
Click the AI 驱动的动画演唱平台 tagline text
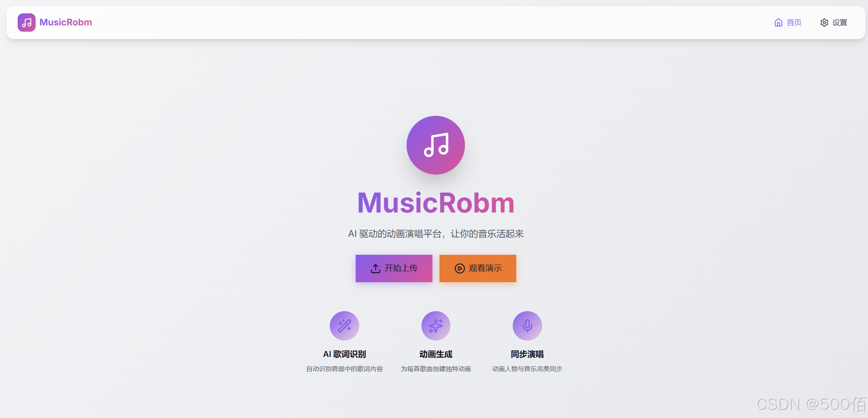[436, 234]
